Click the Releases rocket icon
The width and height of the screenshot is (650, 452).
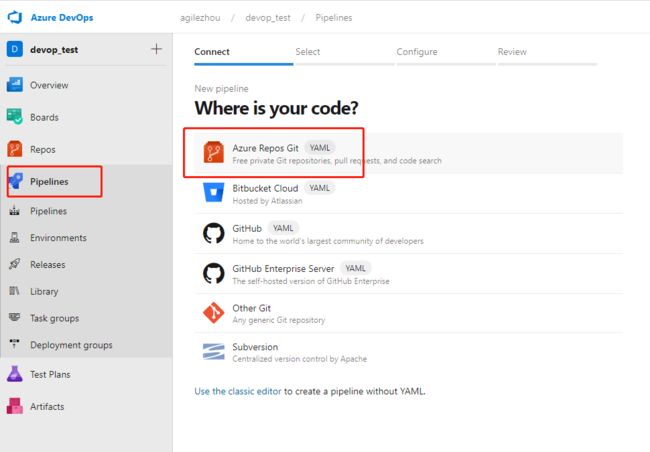pos(15,264)
